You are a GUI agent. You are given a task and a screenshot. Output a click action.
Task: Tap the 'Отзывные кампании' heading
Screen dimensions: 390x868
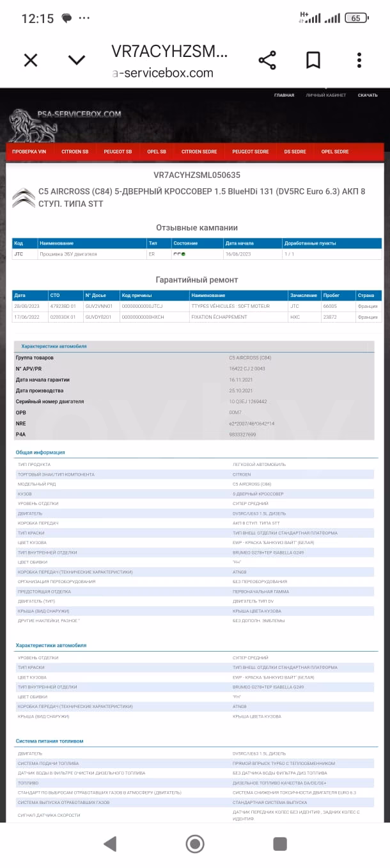197,227
